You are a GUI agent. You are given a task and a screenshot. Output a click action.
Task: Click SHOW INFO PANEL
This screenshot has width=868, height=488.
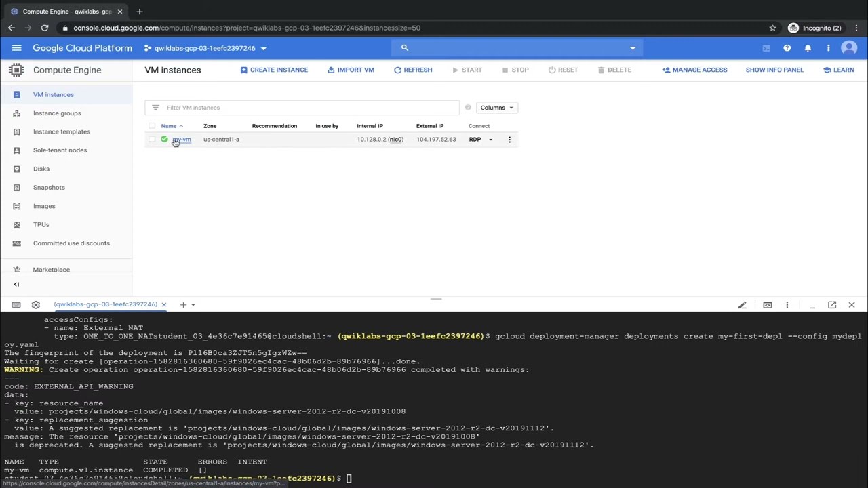point(774,70)
